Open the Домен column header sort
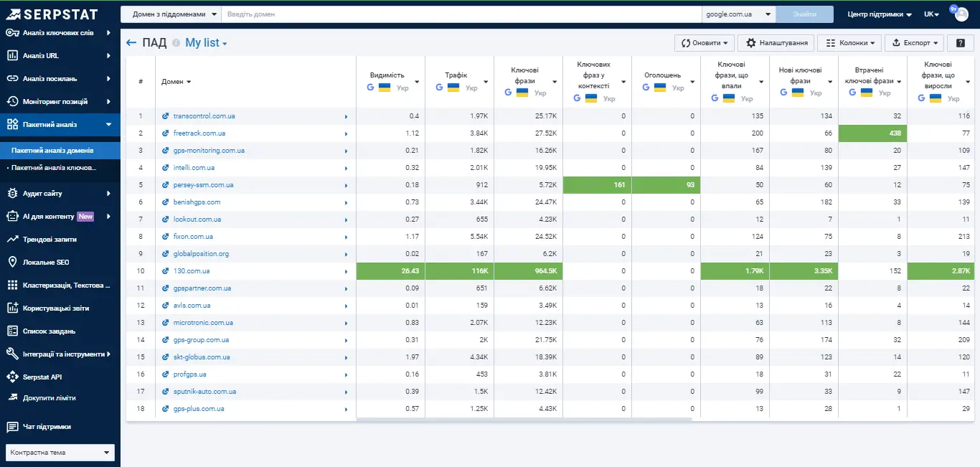The height and width of the screenshot is (467, 980). click(176, 82)
